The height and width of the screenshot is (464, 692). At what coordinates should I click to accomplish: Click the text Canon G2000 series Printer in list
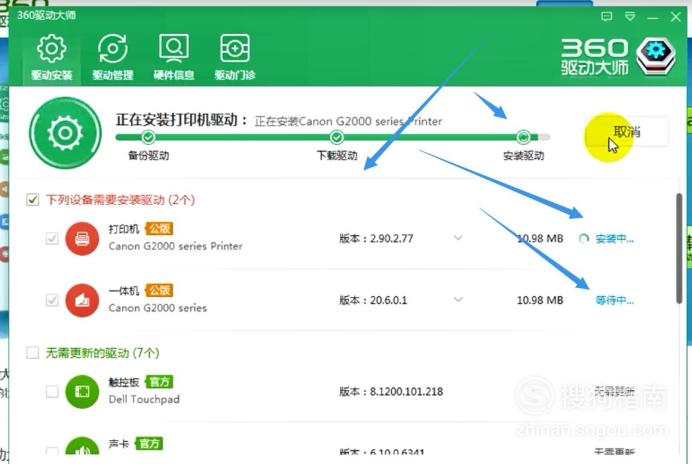[176, 246]
